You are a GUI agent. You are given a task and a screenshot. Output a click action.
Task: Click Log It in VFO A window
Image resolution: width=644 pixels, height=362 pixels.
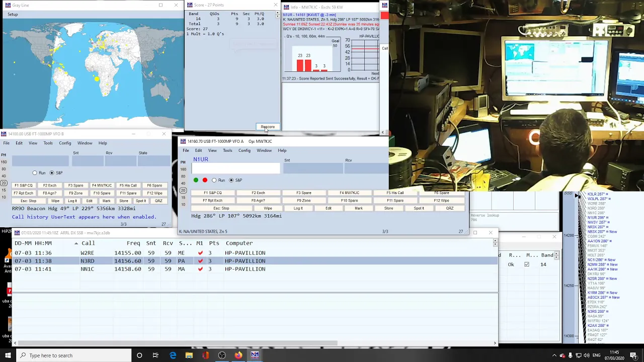click(298, 208)
